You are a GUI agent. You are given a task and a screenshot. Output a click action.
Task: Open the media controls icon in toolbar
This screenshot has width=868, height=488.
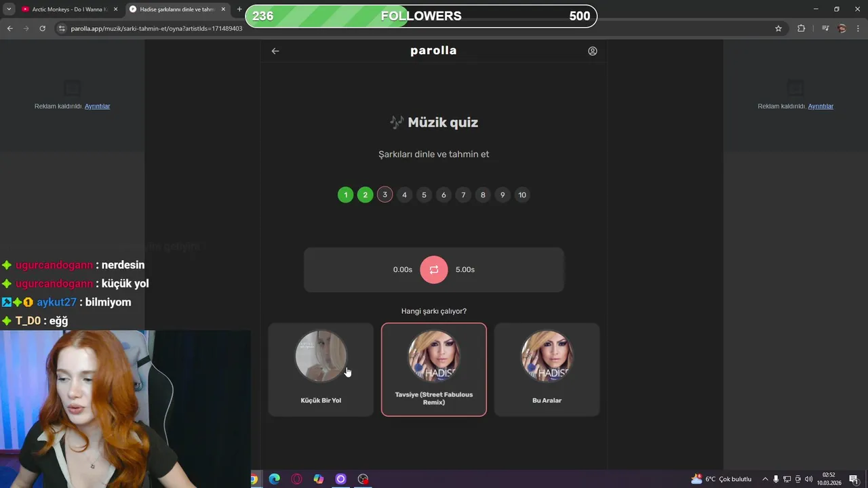825,28
